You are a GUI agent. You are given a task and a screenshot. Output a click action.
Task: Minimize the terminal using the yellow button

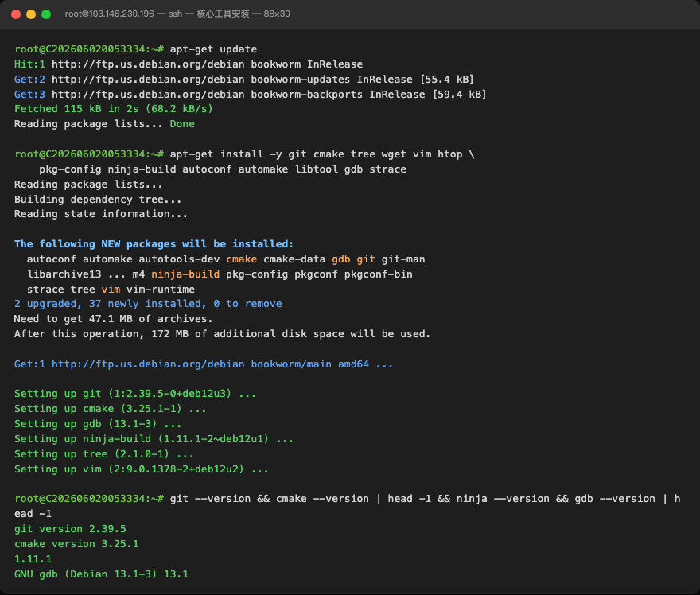[x=31, y=14]
